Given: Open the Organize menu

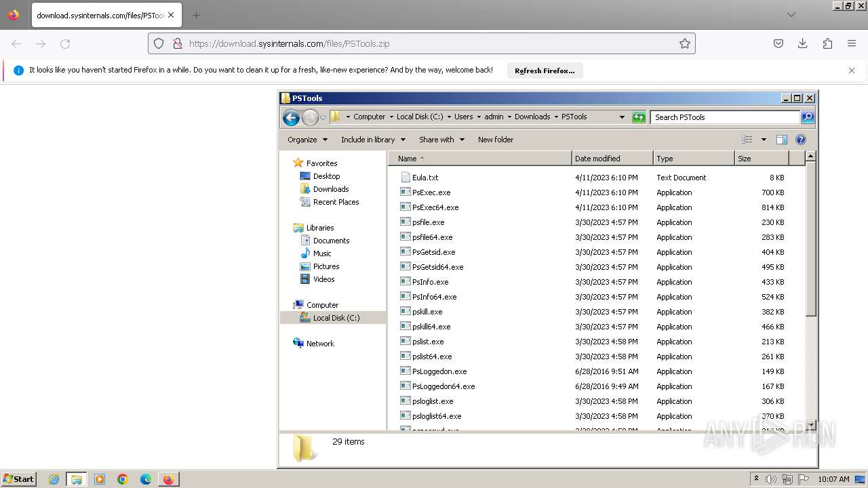Looking at the screenshot, I should click(x=307, y=140).
